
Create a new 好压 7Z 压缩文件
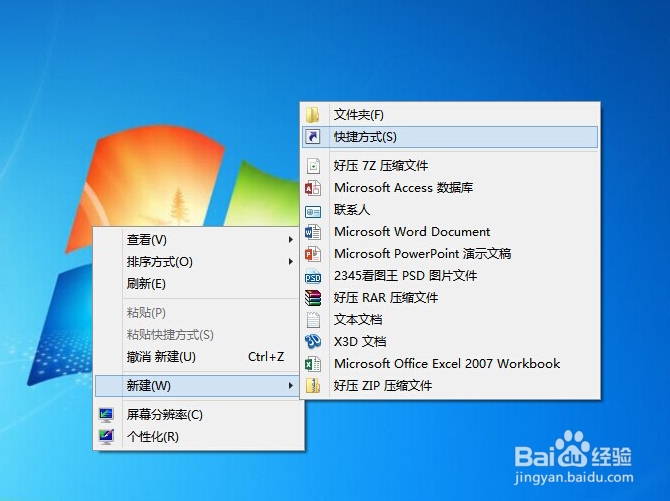(x=450, y=165)
